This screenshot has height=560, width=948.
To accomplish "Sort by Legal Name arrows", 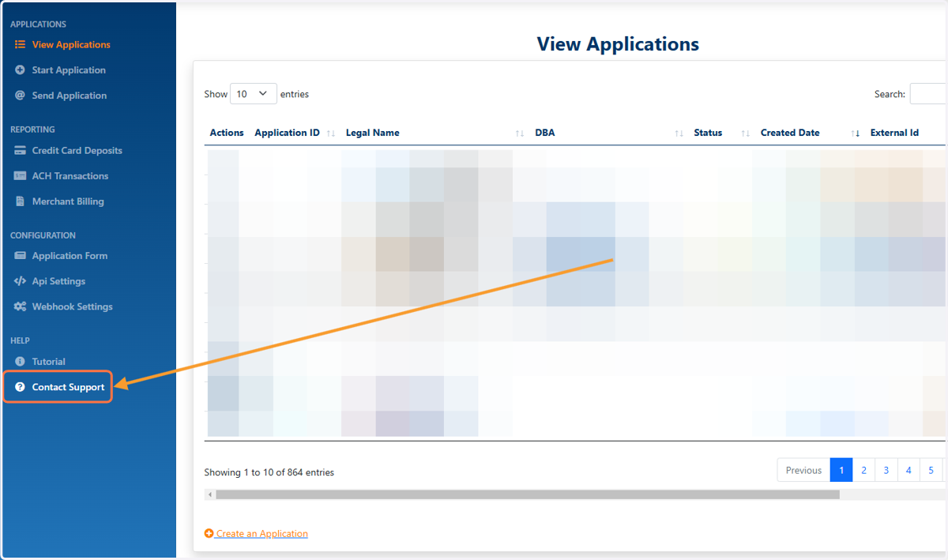I will tap(519, 133).
